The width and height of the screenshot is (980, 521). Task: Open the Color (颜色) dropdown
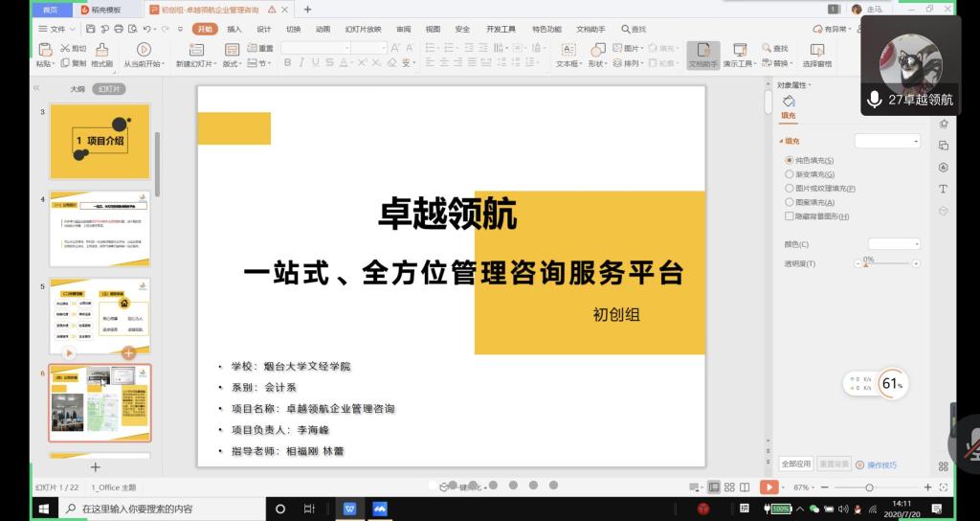[894, 244]
